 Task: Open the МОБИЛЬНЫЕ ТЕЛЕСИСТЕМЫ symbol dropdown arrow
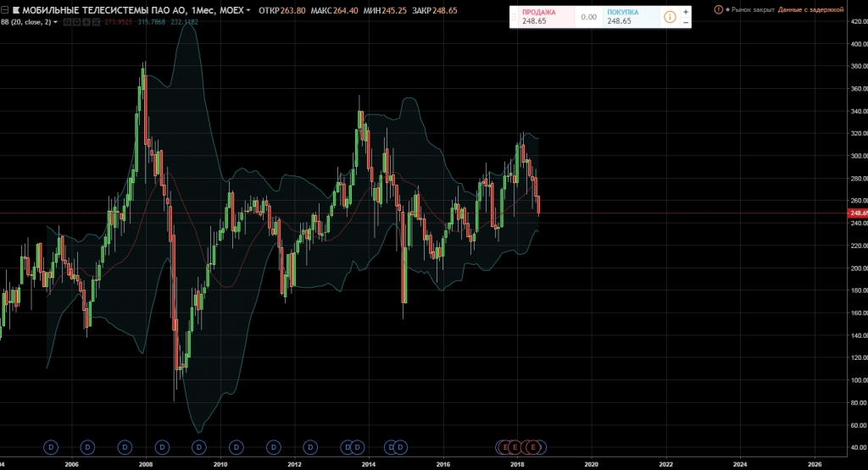tap(248, 10)
